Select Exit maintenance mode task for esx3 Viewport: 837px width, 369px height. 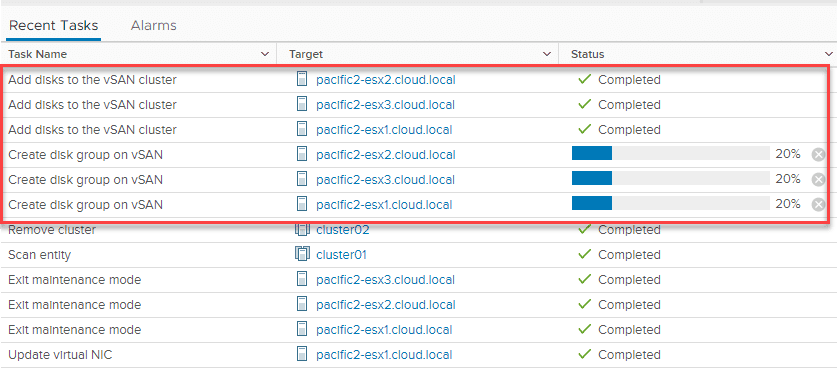[x=75, y=280]
